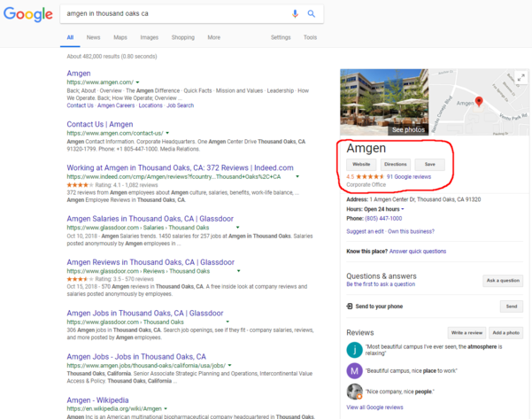
Task: Open Amgen Jobs - Jobs in Thousand Oaks result
Action: [136, 356]
